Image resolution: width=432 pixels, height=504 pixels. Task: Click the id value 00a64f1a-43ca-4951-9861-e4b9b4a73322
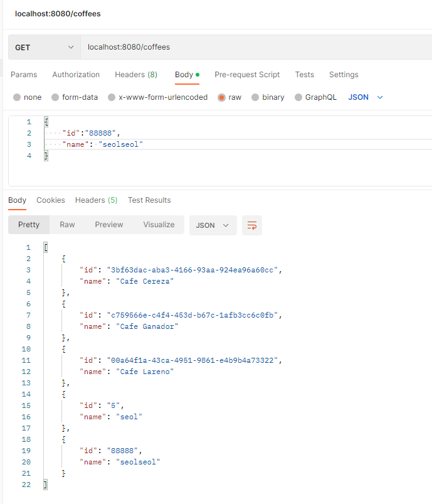coord(192,360)
